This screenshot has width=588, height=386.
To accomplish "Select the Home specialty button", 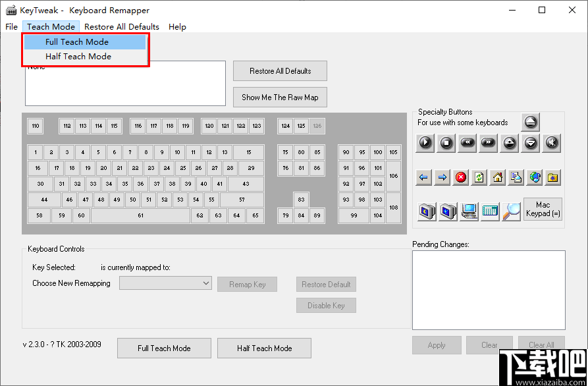I will click(498, 177).
